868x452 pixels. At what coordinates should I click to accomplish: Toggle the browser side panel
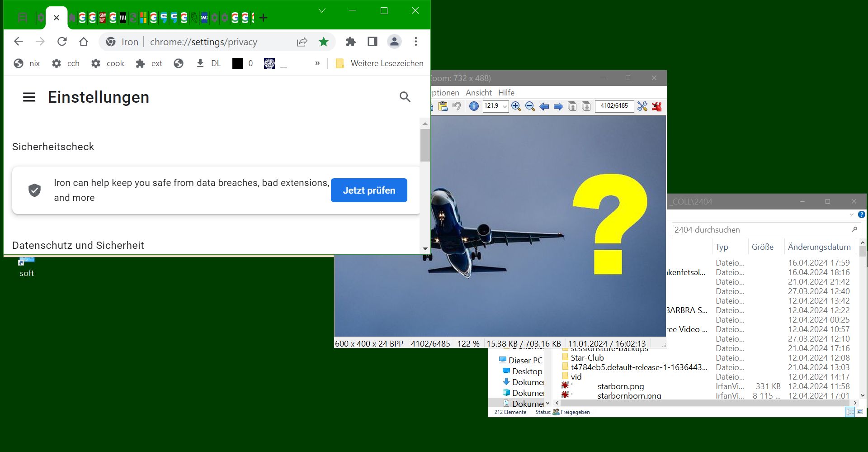[373, 42]
